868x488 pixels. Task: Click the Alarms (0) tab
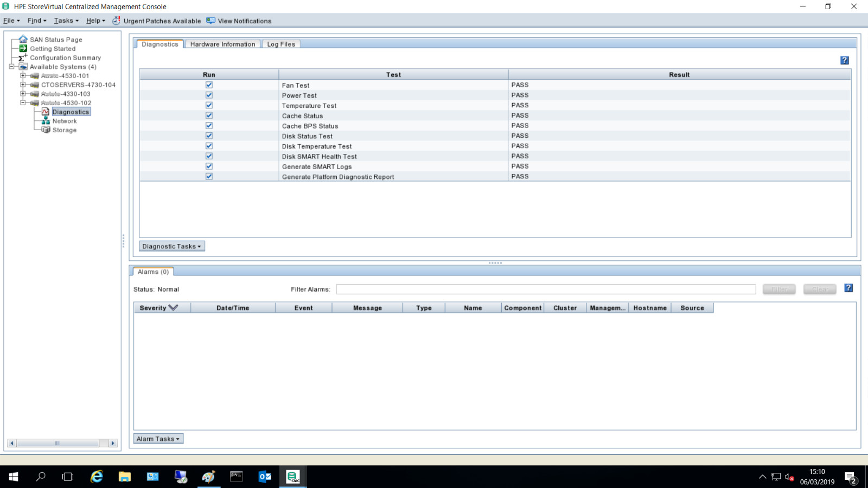click(153, 272)
